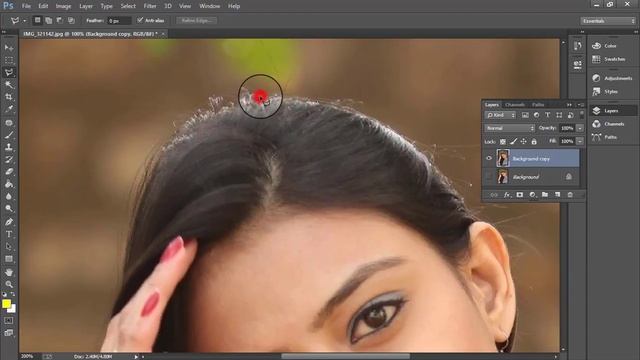Hide the Background copy layer

(x=489, y=158)
